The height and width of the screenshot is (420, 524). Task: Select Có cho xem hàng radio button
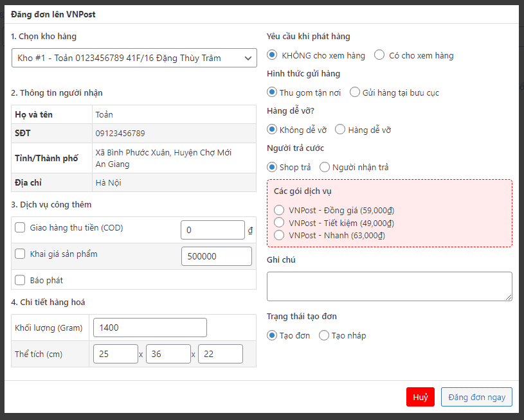pos(379,55)
